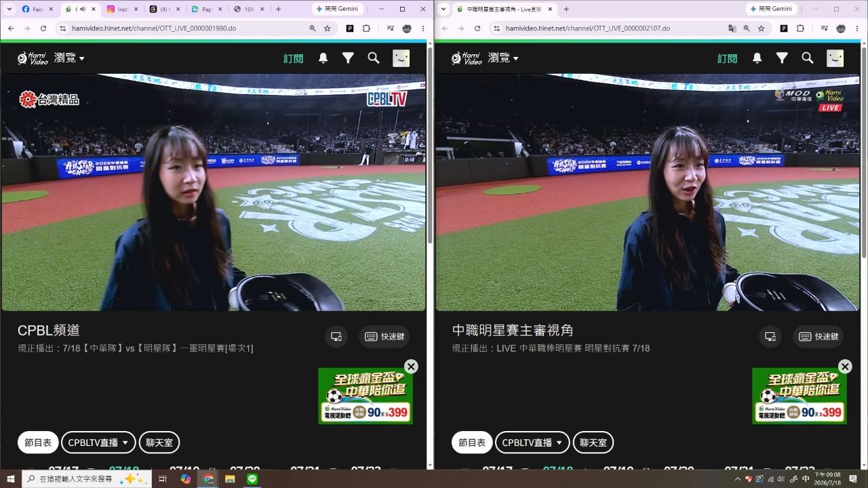Screen dimensions: 868x488
Task: Open search magnifier in right Hami Video header
Action: [x=808, y=58]
